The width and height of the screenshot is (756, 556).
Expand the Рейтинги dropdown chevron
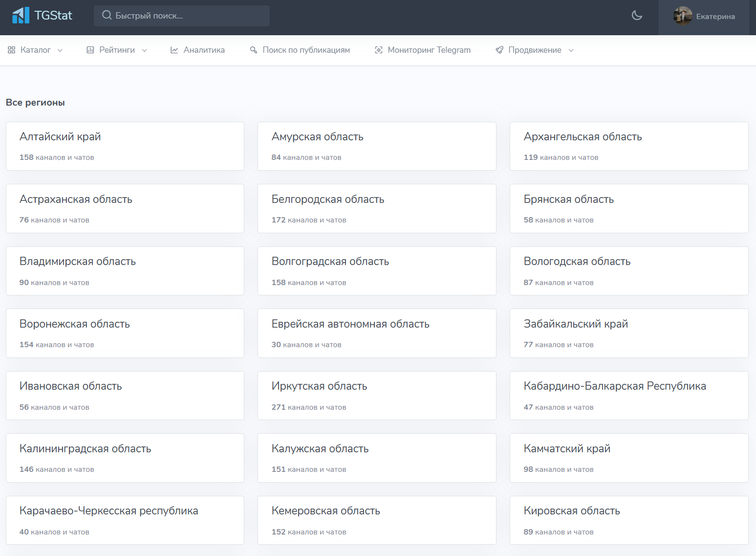(145, 50)
